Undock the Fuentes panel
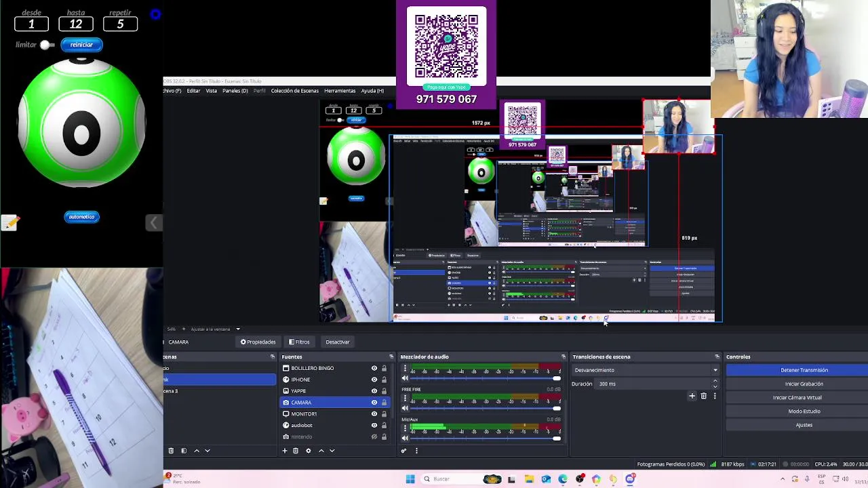Viewport: 868px width, 488px height. click(x=391, y=357)
